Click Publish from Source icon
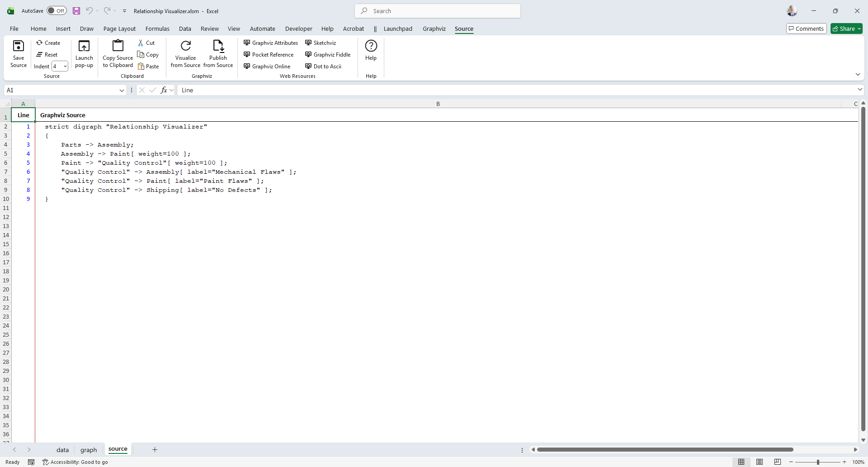 (218, 46)
